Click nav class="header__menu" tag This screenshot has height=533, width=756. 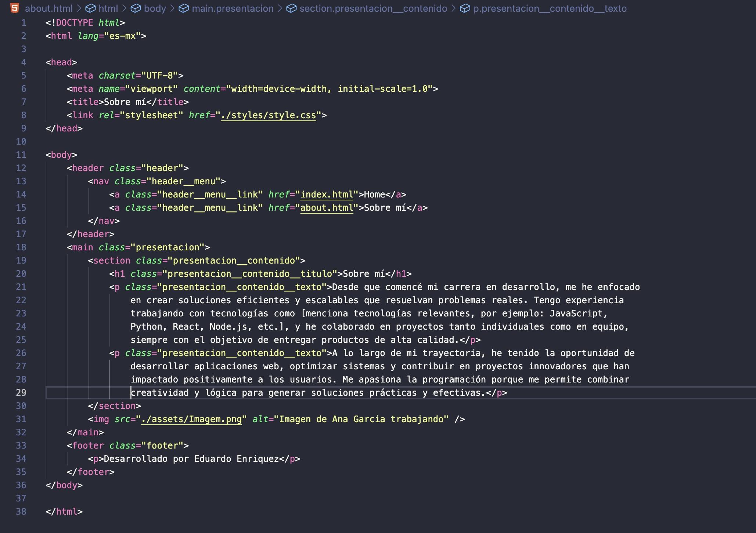(157, 181)
